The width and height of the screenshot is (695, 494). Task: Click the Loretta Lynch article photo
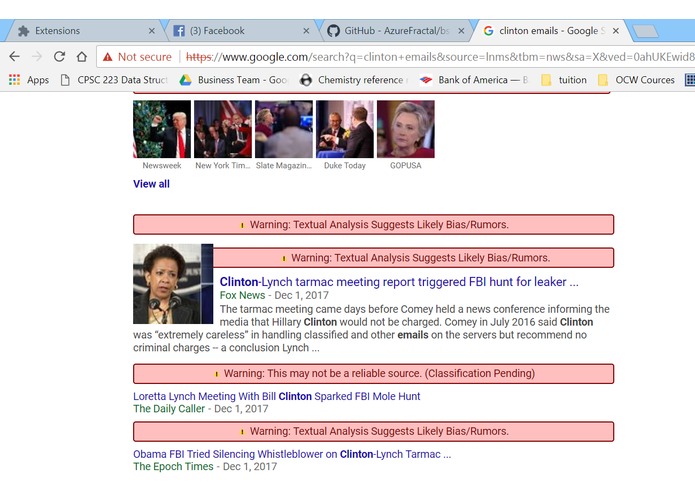173,284
